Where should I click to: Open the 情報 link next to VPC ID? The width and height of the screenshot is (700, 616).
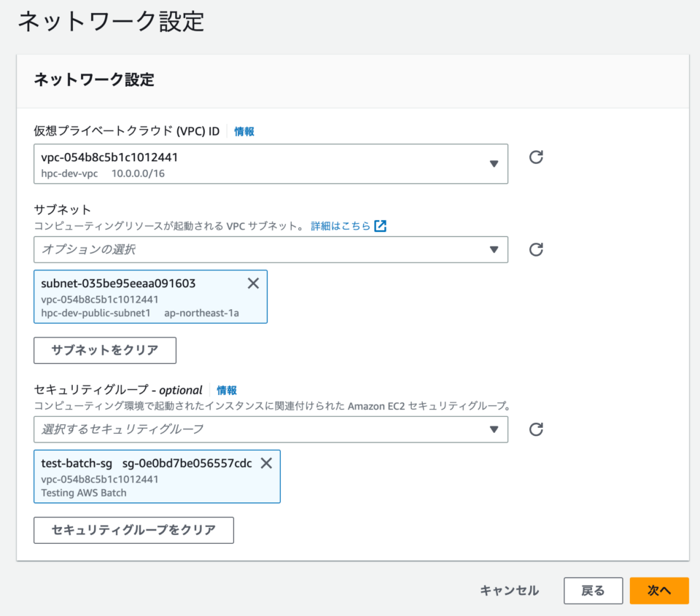pyautogui.click(x=243, y=131)
